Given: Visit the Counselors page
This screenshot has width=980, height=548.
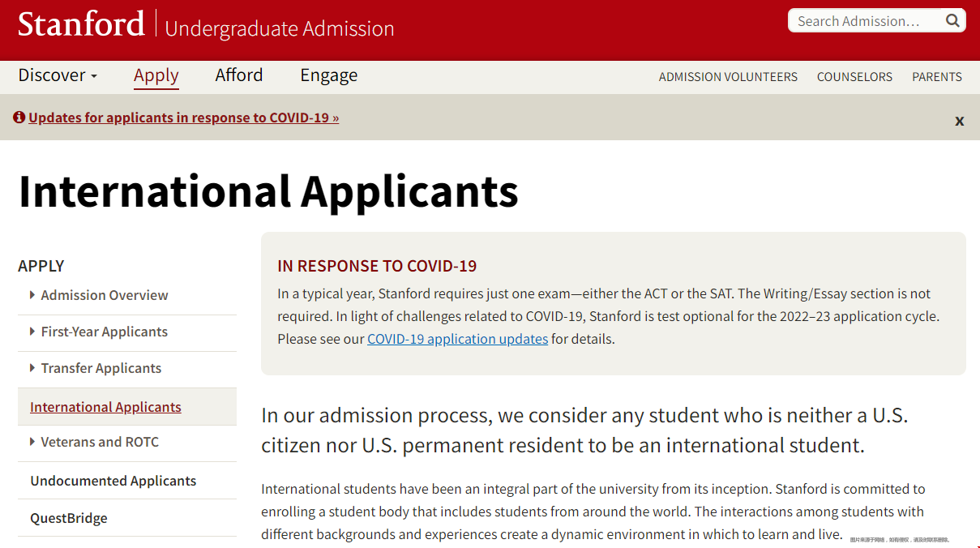Looking at the screenshot, I should (854, 77).
